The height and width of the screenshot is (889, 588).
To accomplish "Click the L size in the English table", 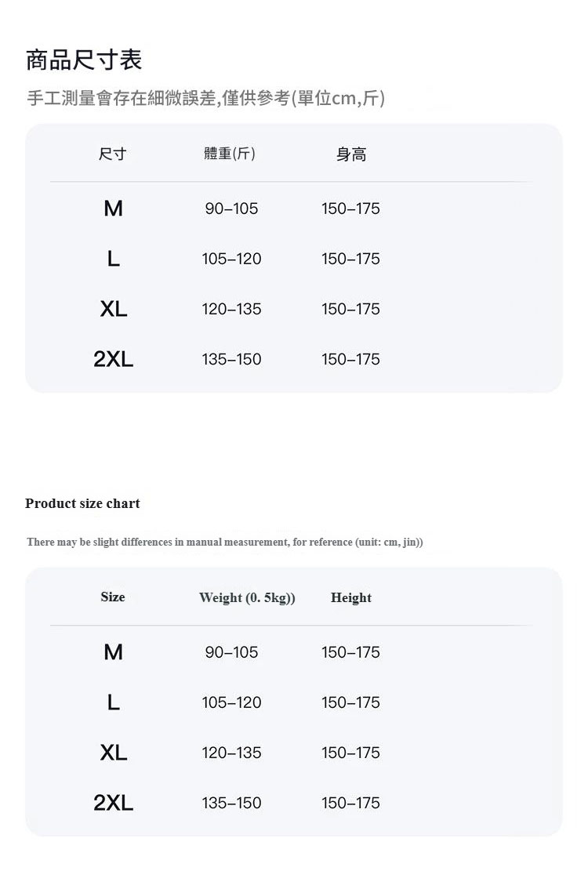I will 114,702.
